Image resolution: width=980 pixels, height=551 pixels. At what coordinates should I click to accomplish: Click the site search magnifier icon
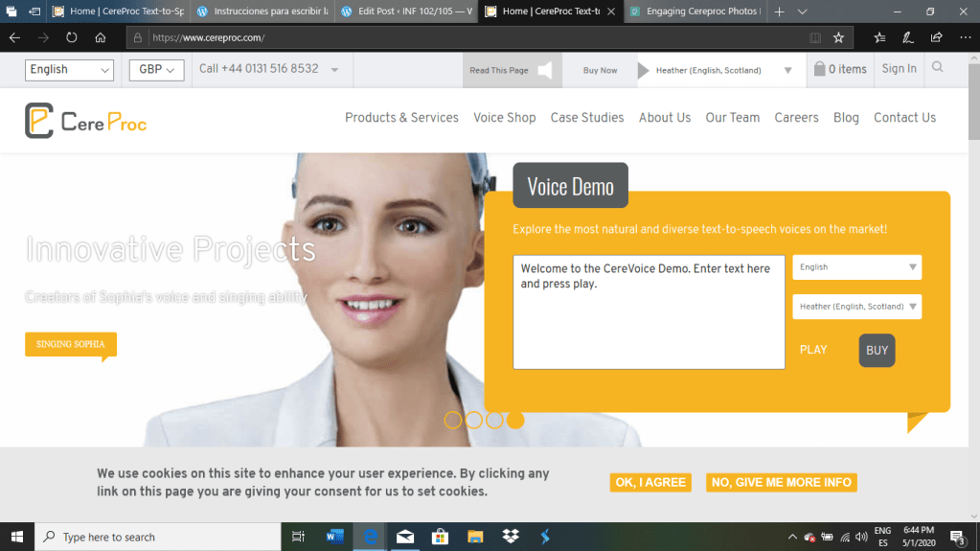point(937,68)
